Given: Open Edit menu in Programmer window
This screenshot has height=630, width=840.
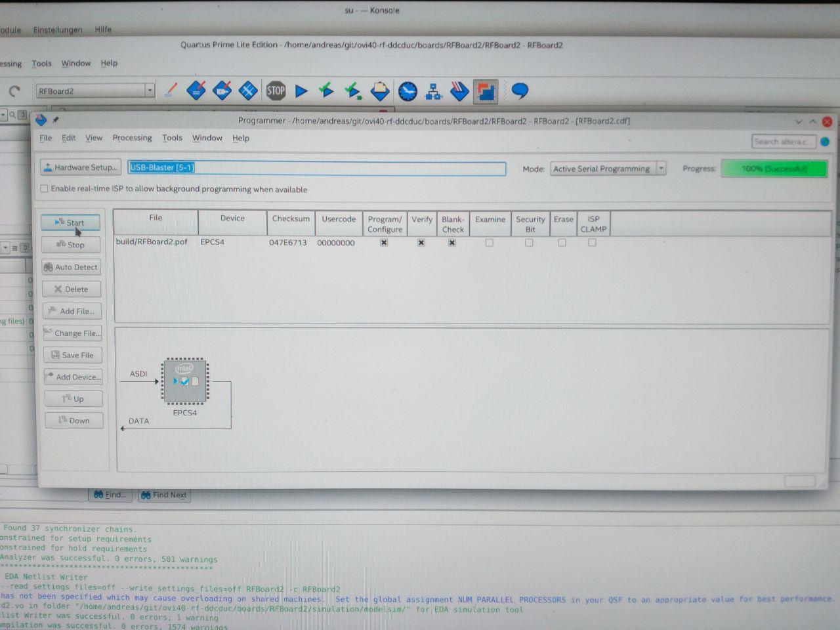Looking at the screenshot, I should click(x=68, y=138).
